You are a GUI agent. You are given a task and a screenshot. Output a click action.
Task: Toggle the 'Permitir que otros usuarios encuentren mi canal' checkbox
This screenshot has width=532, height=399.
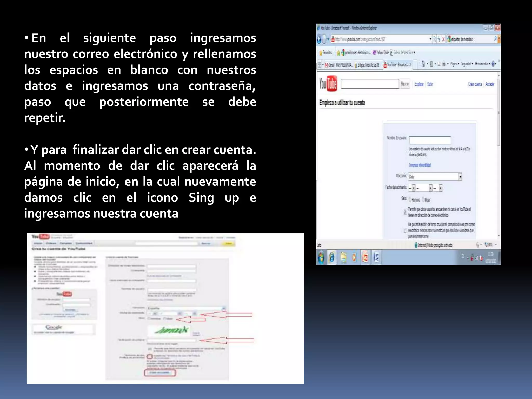(x=405, y=212)
